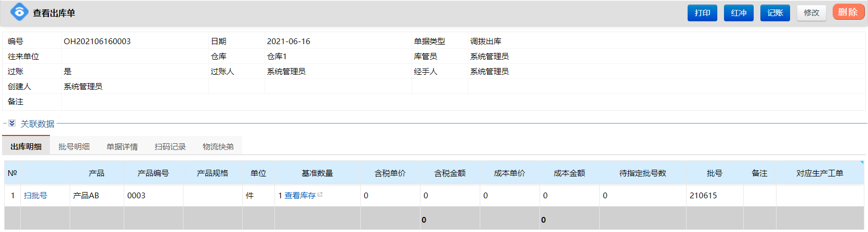This screenshot has width=868, height=232.
Task: Click the 批号 column header
Action: pyautogui.click(x=714, y=173)
